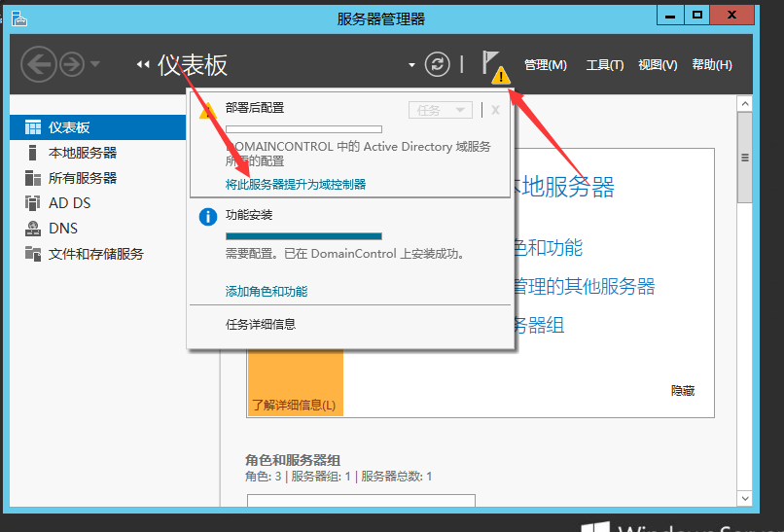This screenshot has width=784, height=532.
Task: Click 了解详细信息(L) on orange tile
Action: coord(294,405)
